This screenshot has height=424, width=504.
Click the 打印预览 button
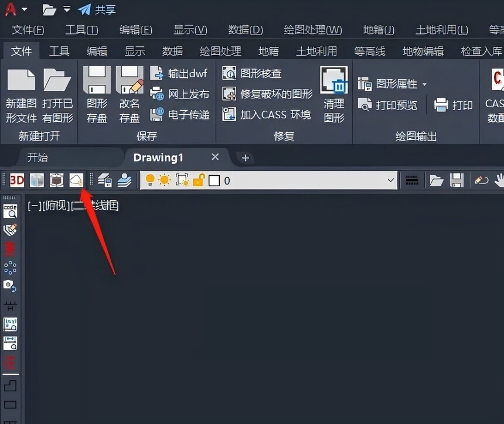coord(387,105)
